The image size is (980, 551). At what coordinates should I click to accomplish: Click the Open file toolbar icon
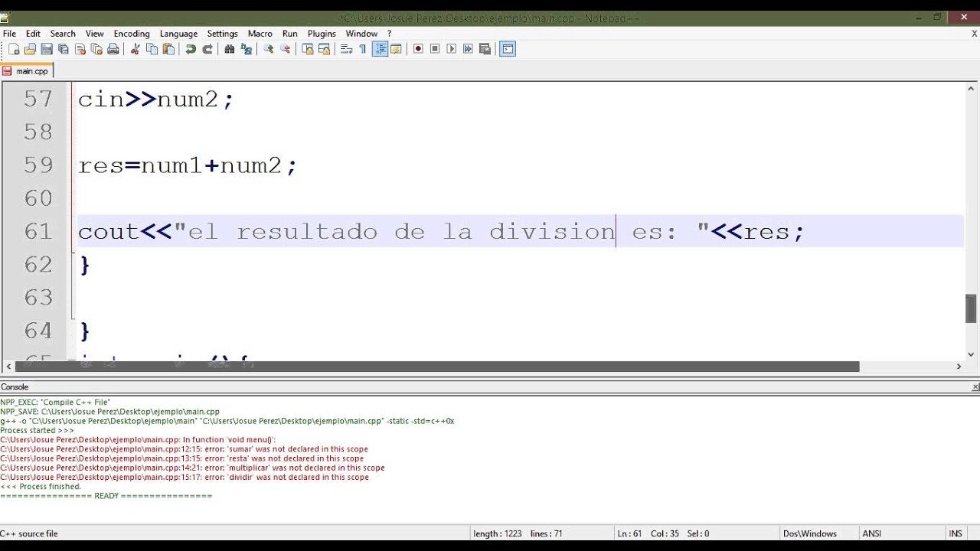(x=30, y=49)
